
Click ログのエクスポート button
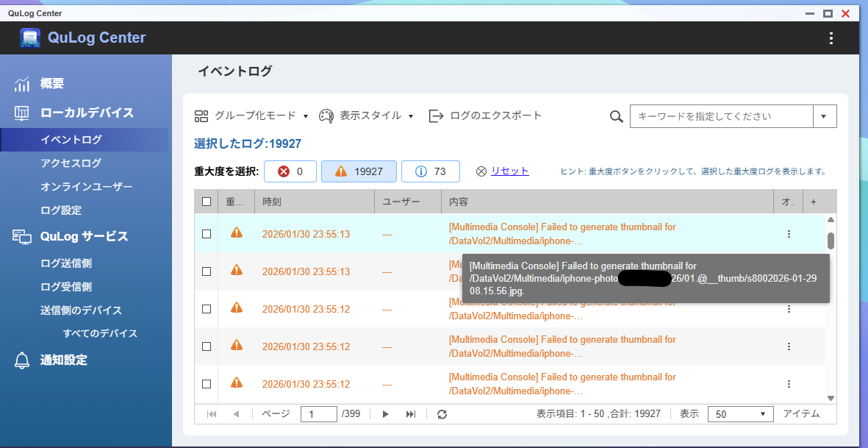(x=486, y=115)
